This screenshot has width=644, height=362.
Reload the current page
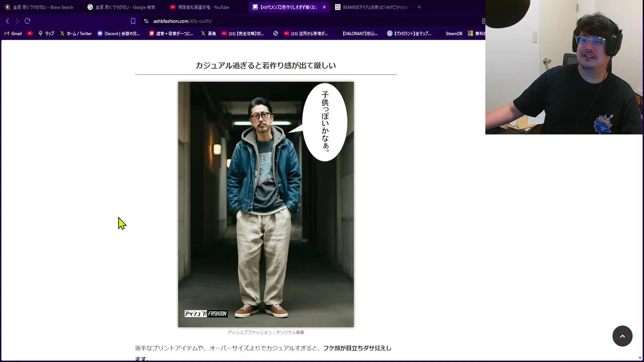[x=28, y=21]
